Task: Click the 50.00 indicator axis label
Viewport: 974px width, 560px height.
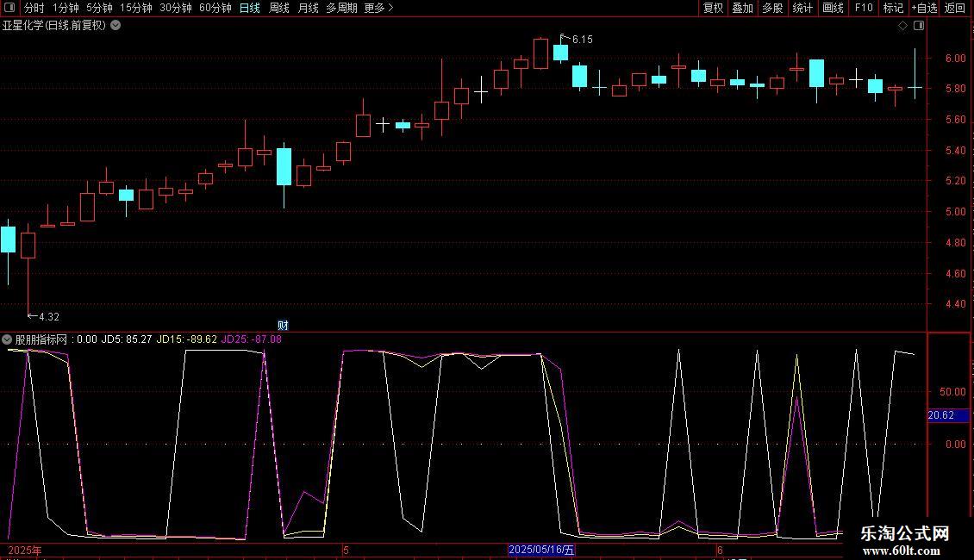Action: coord(952,392)
